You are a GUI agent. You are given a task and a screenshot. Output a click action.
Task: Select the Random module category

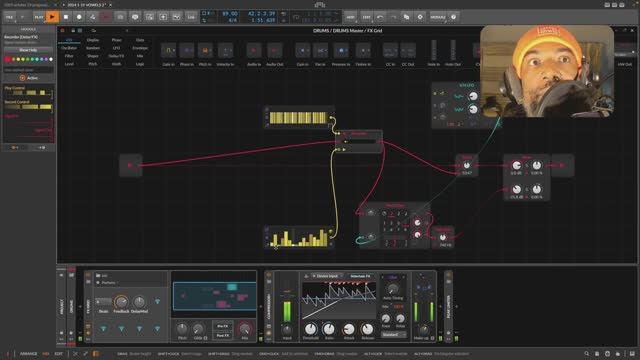point(93,48)
